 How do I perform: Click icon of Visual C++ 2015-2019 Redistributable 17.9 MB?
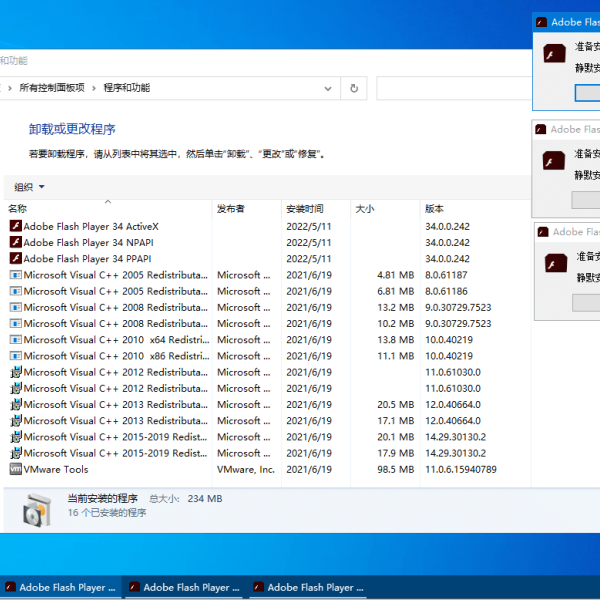point(15,453)
